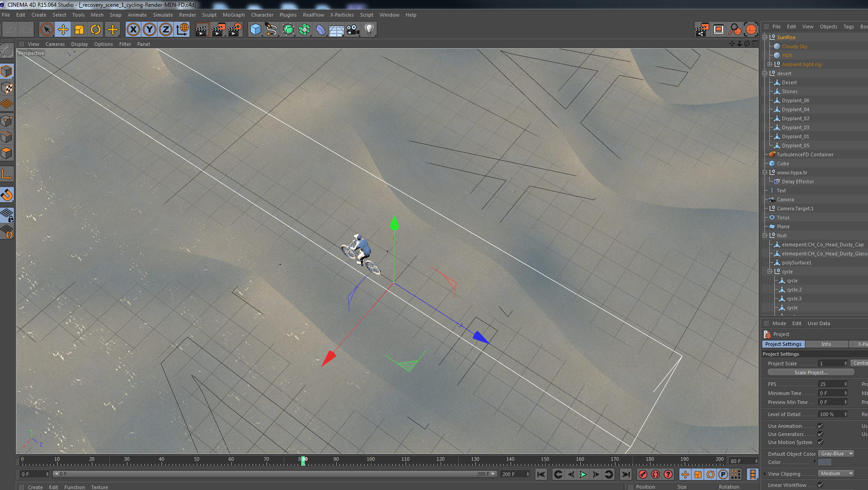868x490 pixels.
Task: Click the FPS input field
Action: point(833,384)
